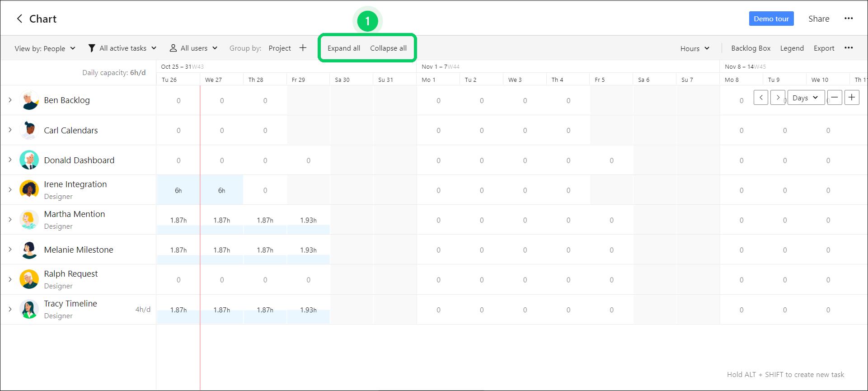Open the All active tasks filter dropdown
The height and width of the screenshot is (391, 868).
pyautogui.click(x=122, y=48)
